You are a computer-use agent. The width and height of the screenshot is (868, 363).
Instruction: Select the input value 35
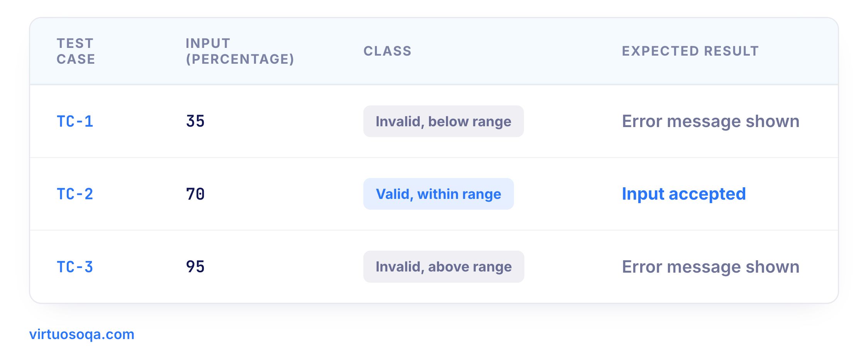coord(195,121)
